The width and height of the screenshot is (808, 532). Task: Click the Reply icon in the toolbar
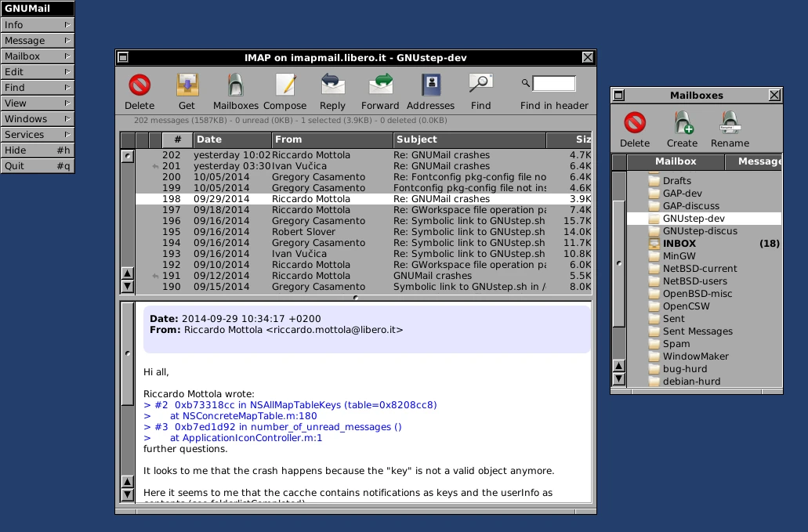tap(332, 83)
